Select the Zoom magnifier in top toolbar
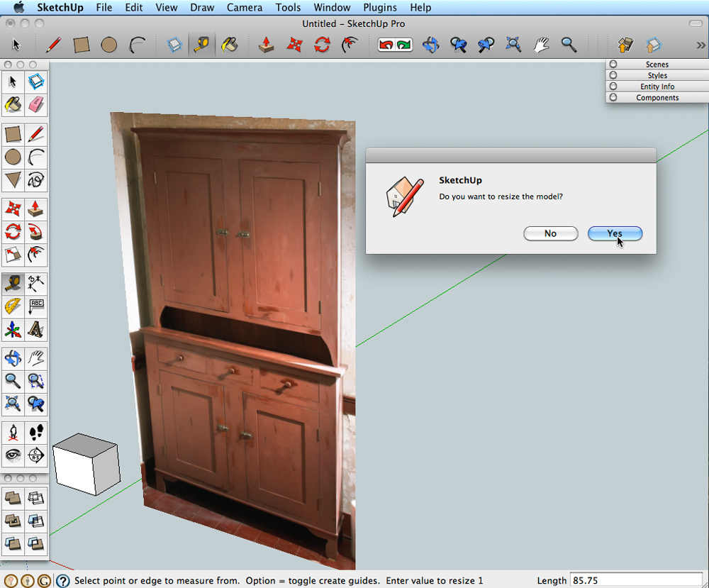The height and width of the screenshot is (588, 709). pos(569,45)
